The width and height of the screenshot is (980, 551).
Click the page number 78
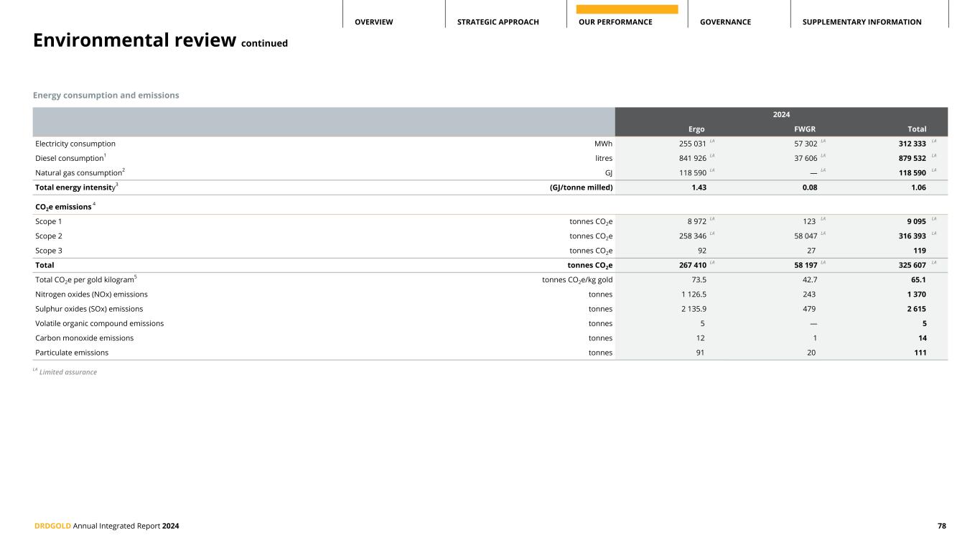click(941, 526)
